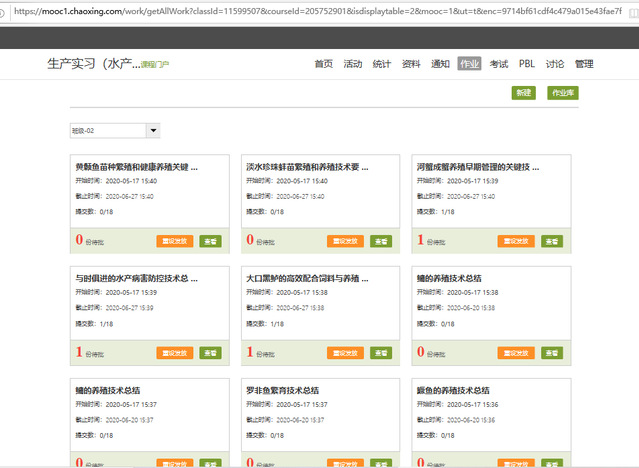Click 重设发放 on the 大口黑鲈 assignment card
This screenshot has height=468, width=639.
[x=344, y=353]
